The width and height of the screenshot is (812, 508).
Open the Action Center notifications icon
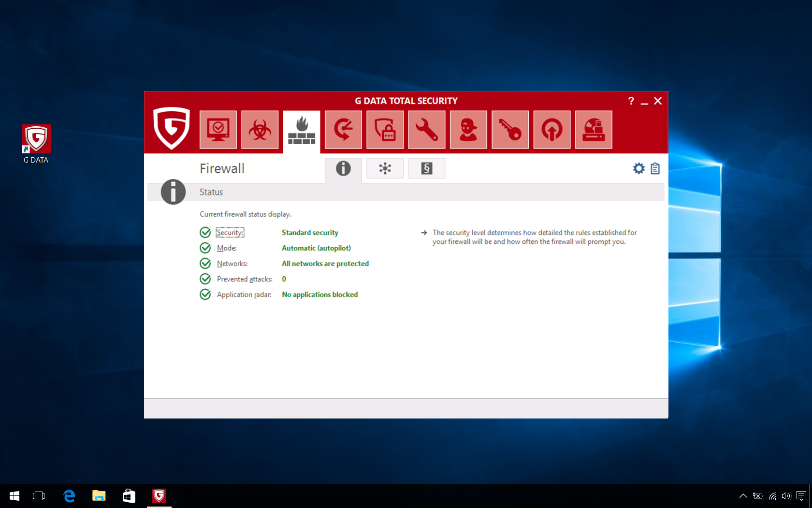[x=801, y=496]
